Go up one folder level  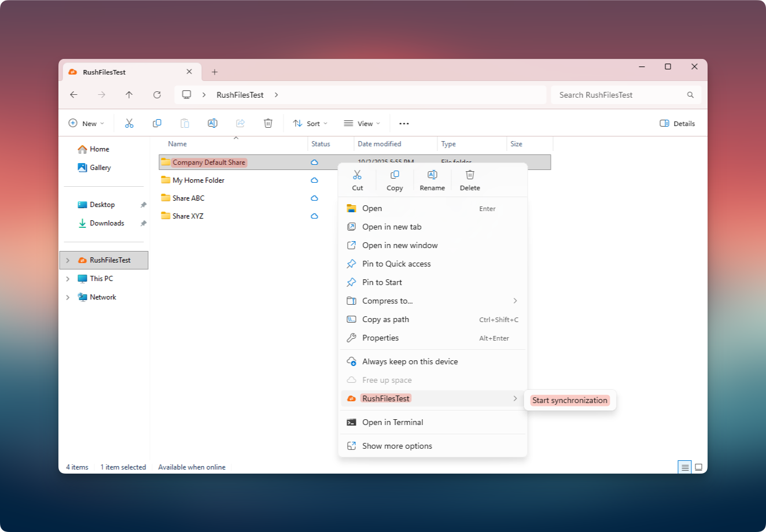coord(129,94)
